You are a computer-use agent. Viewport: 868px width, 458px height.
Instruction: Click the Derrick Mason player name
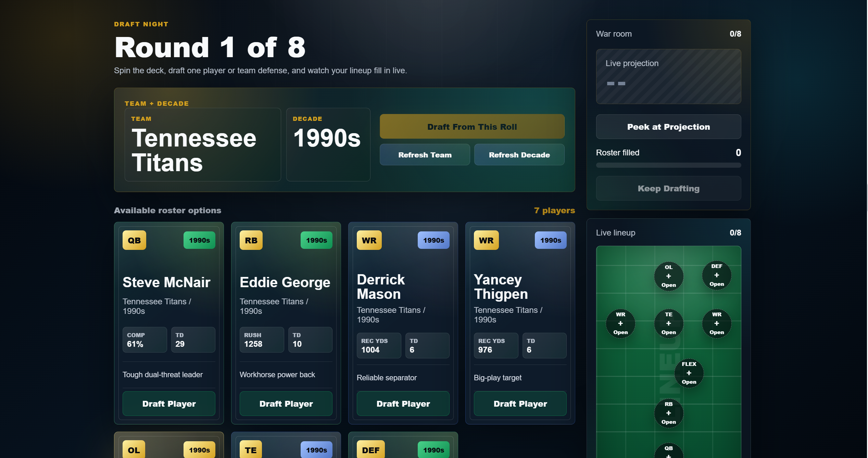pyautogui.click(x=381, y=287)
